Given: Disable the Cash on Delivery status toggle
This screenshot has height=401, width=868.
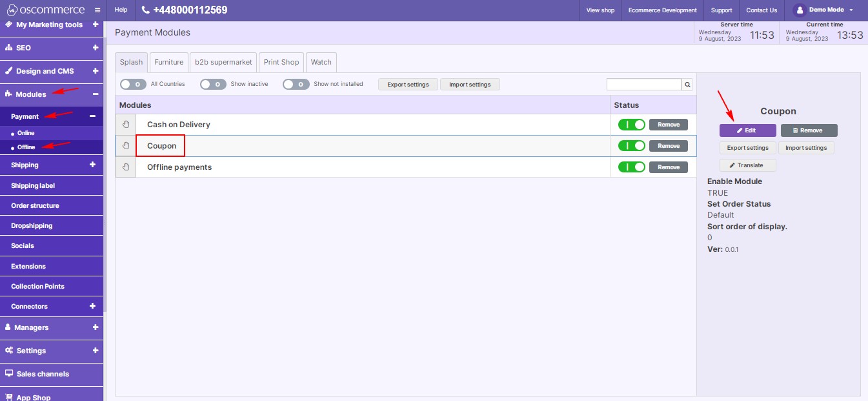Looking at the screenshot, I should [x=631, y=124].
